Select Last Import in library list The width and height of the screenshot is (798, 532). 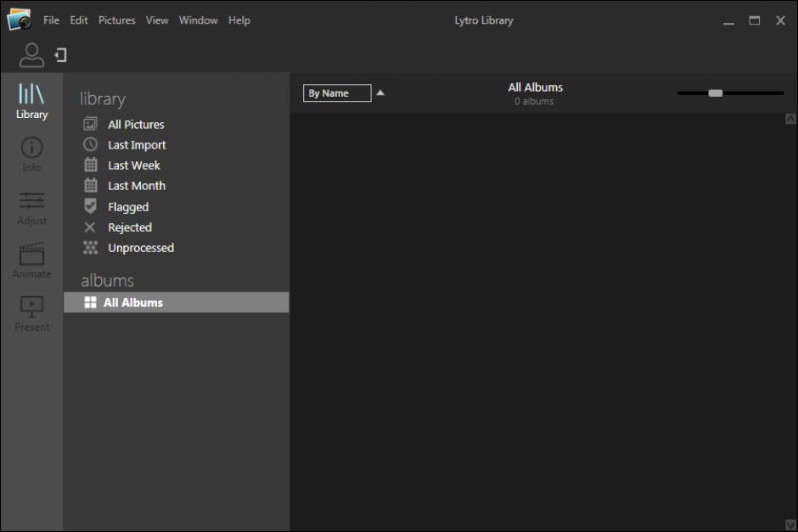click(x=137, y=145)
